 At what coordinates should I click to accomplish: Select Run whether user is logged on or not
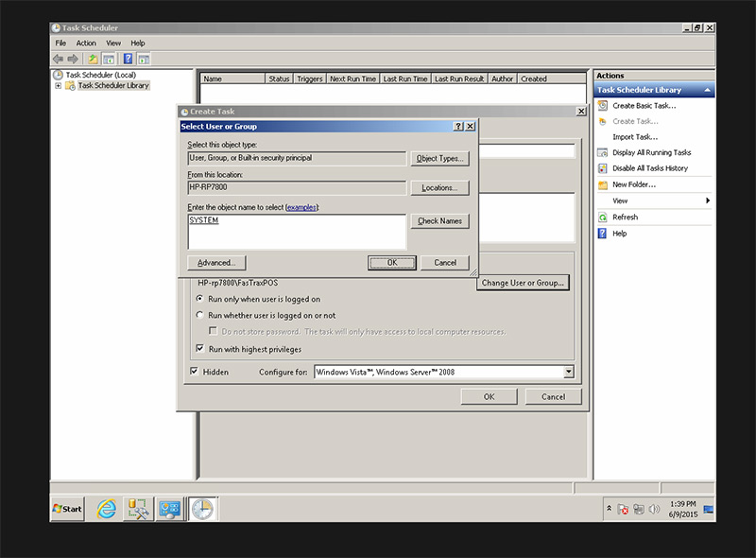(199, 315)
